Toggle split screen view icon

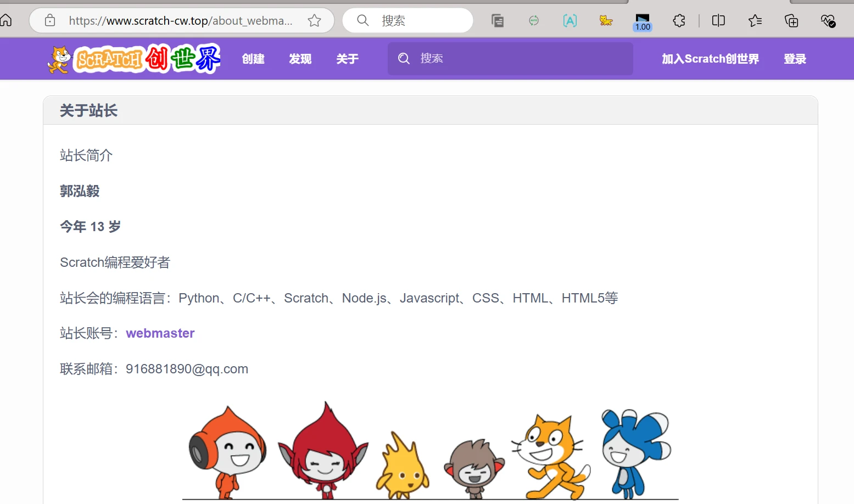tap(718, 21)
